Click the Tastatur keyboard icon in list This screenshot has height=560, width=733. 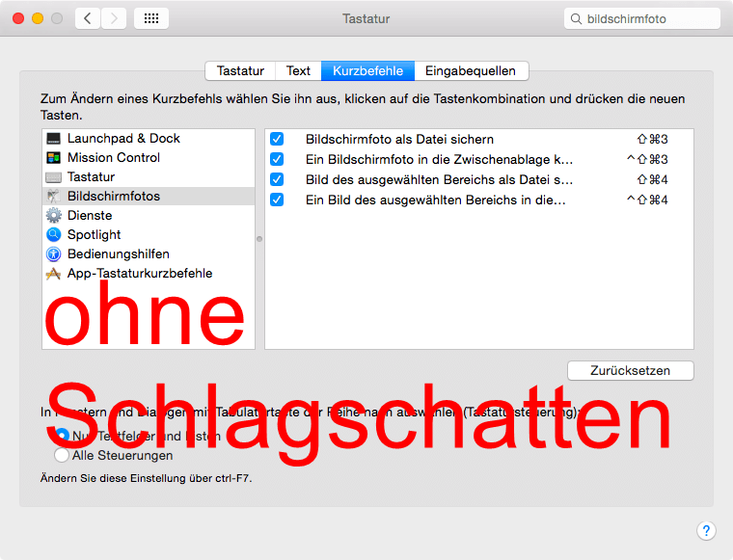[53, 177]
